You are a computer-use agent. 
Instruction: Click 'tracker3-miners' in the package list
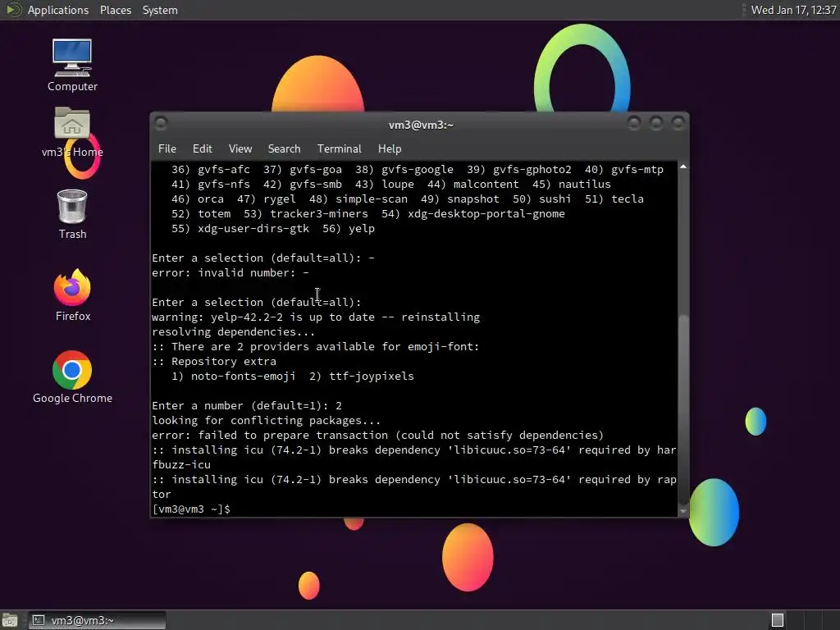[x=319, y=214]
